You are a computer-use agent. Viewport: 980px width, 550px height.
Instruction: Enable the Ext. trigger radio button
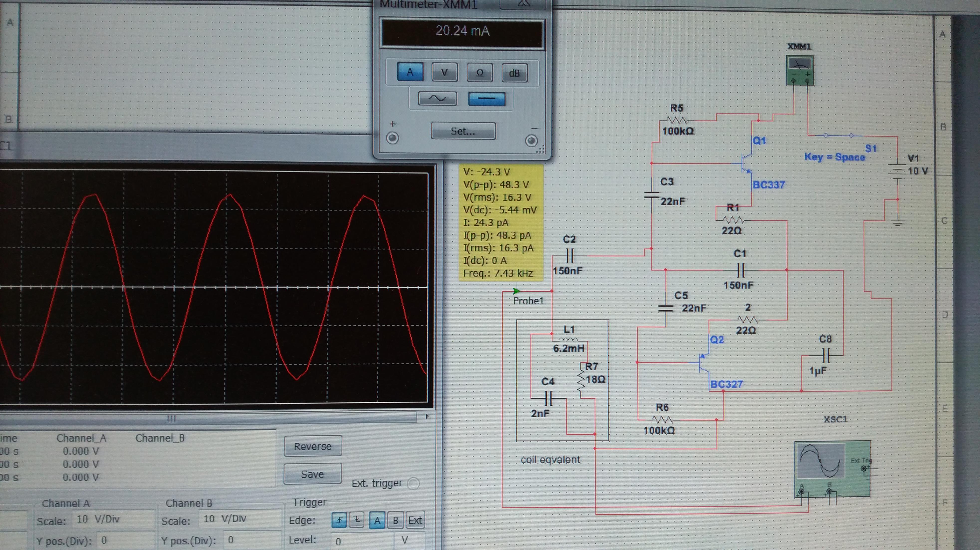[x=413, y=483]
